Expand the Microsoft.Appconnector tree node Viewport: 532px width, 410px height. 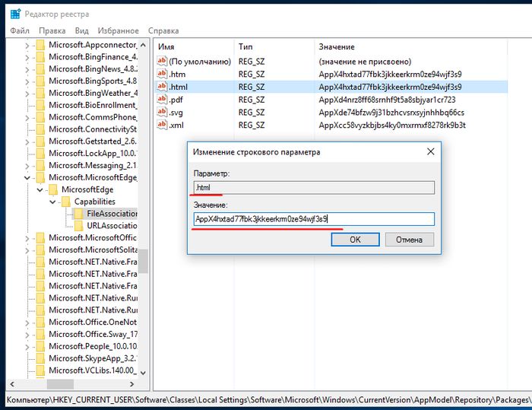[28, 45]
